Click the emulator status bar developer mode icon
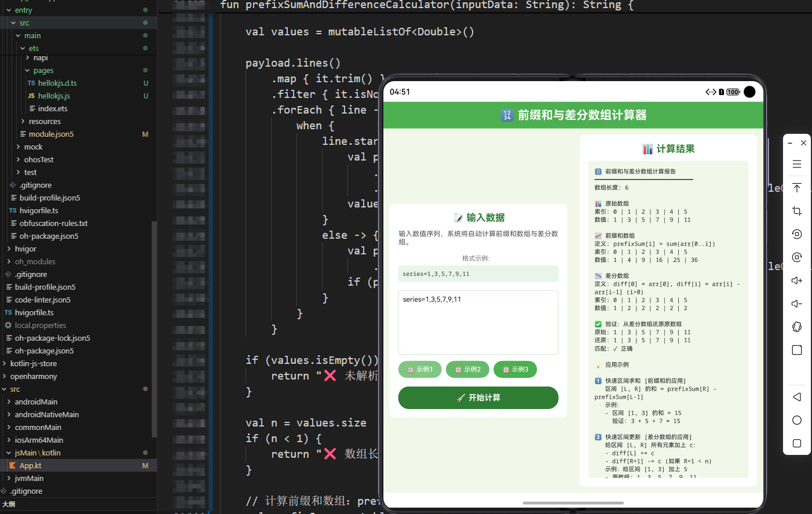 [711, 92]
